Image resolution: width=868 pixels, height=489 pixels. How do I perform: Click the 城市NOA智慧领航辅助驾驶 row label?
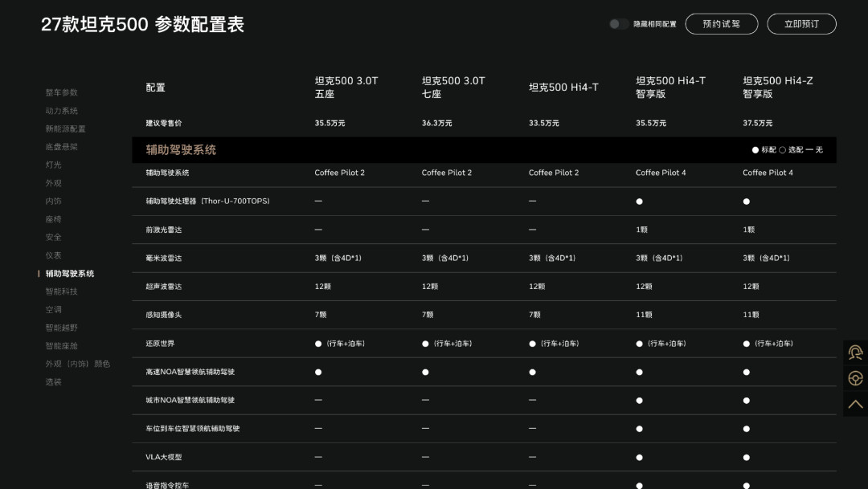(x=190, y=400)
